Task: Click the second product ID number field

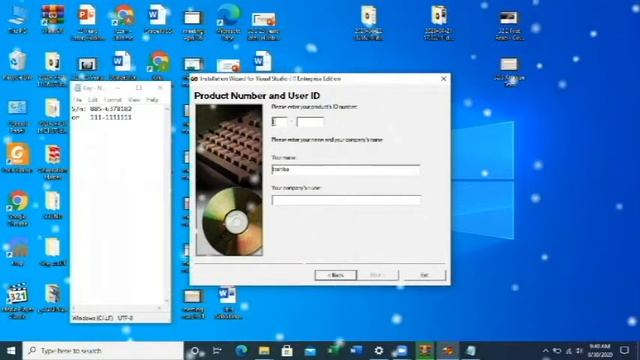Action: [x=310, y=122]
